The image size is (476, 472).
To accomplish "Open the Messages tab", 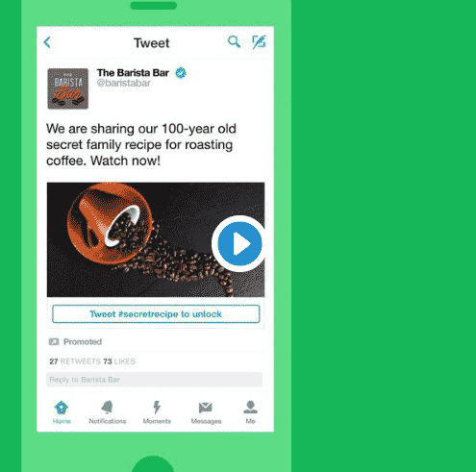I will pyautogui.click(x=206, y=412).
